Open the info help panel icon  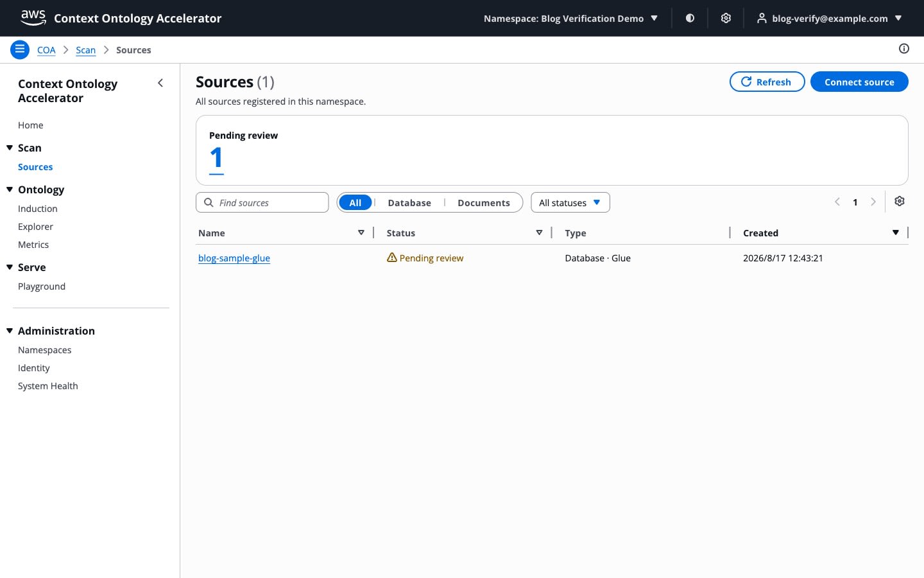click(x=904, y=49)
